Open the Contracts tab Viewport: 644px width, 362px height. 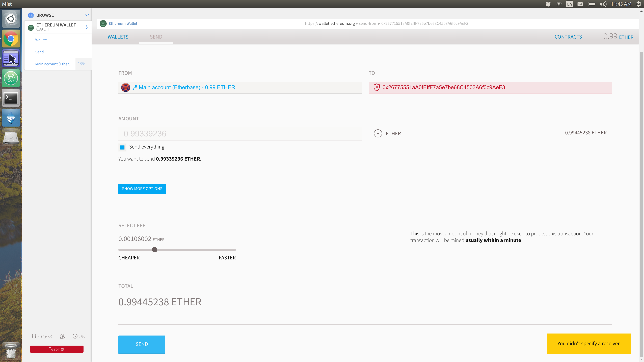(x=568, y=37)
